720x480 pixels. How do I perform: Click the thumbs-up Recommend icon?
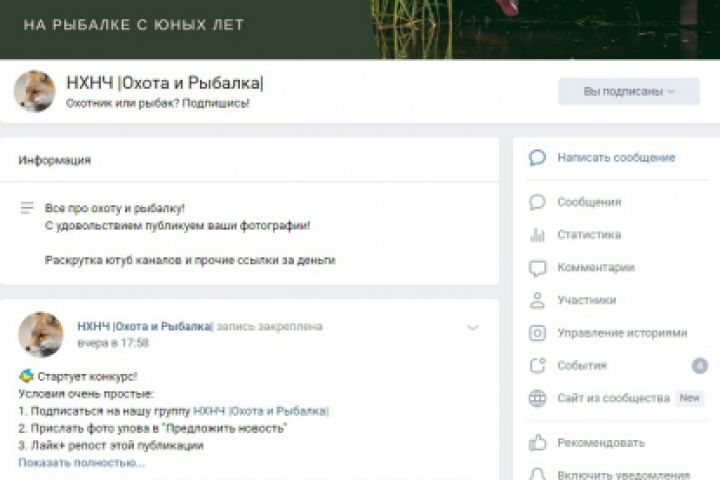tap(537, 442)
